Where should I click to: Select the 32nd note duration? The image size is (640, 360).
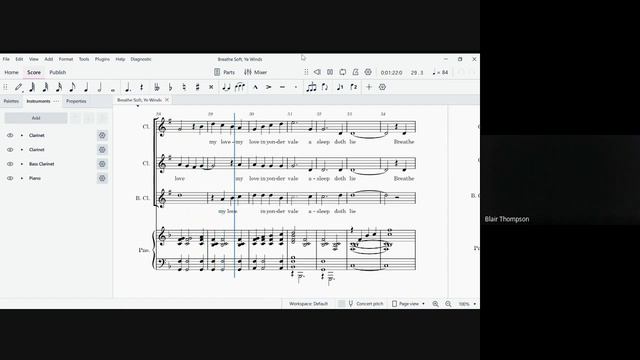coord(46,87)
